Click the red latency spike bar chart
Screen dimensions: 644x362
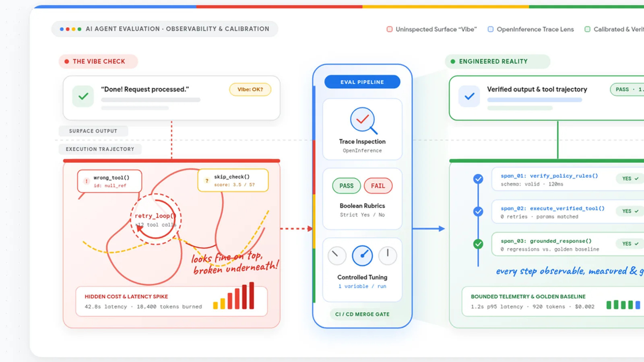click(x=234, y=296)
